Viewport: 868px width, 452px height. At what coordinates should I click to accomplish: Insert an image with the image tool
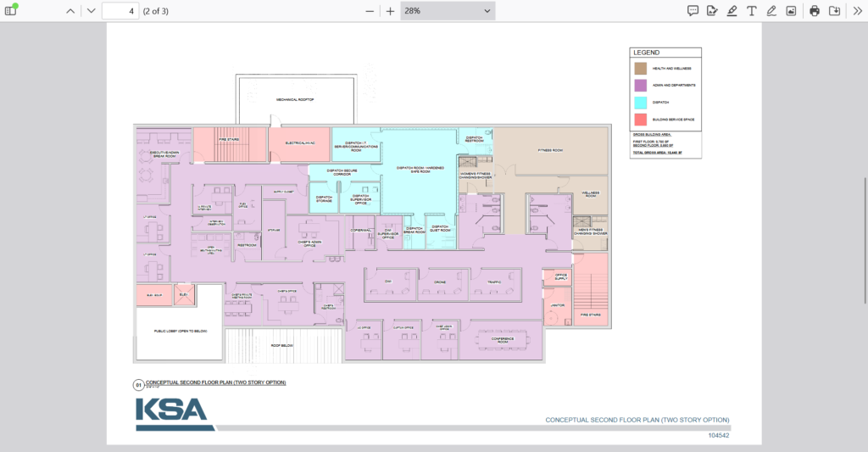791,11
